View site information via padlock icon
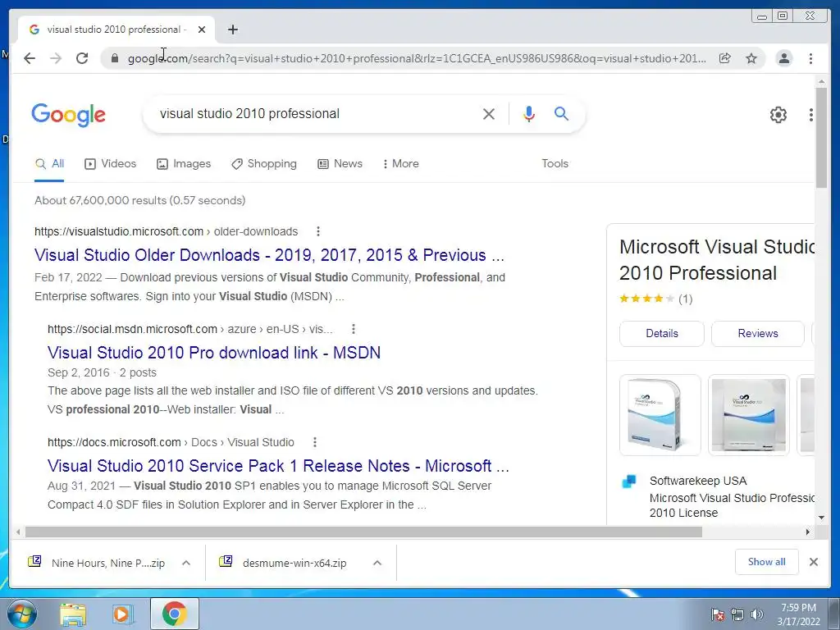This screenshot has width=840, height=630. pyautogui.click(x=115, y=58)
